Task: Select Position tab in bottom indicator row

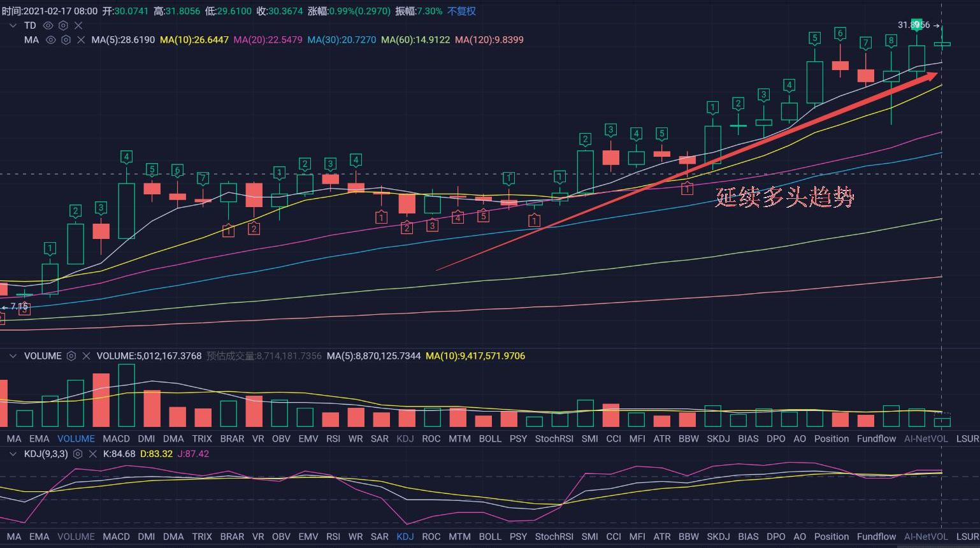Action: [x=832, y=537]
